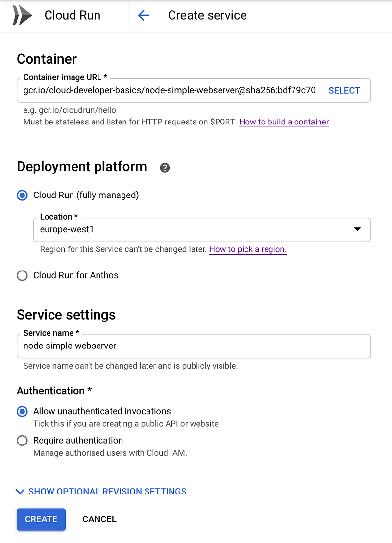Click the Cloud Run title text
The width and height of the screenshot is (392, 543).
click(x=73, y=15)
